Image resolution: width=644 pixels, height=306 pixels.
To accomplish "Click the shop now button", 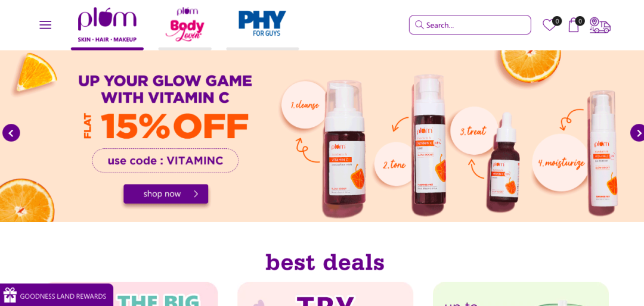I will (166, 194).
